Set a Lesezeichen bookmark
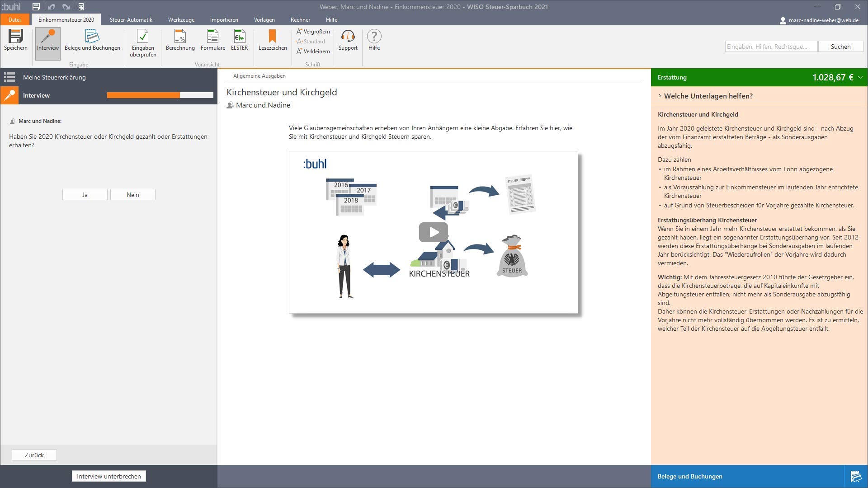Image resolution: width=868 pixels, height=488 pixels. 273,40
